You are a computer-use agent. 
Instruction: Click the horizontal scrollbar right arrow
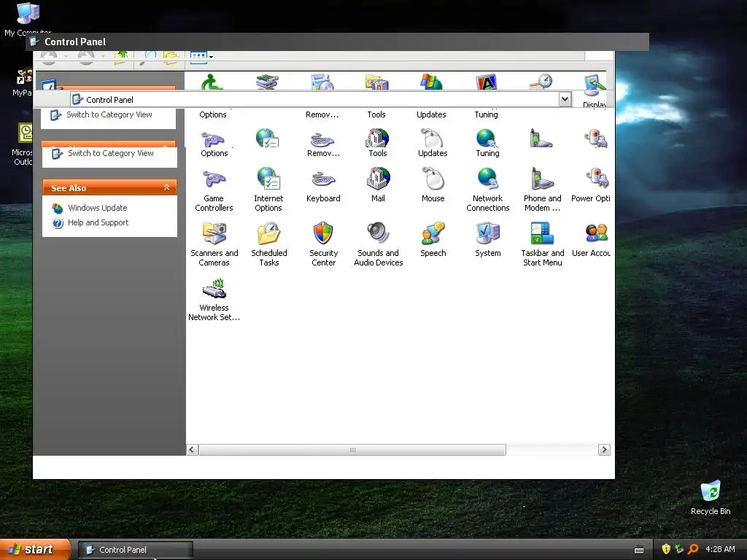(x=604, y=449)
